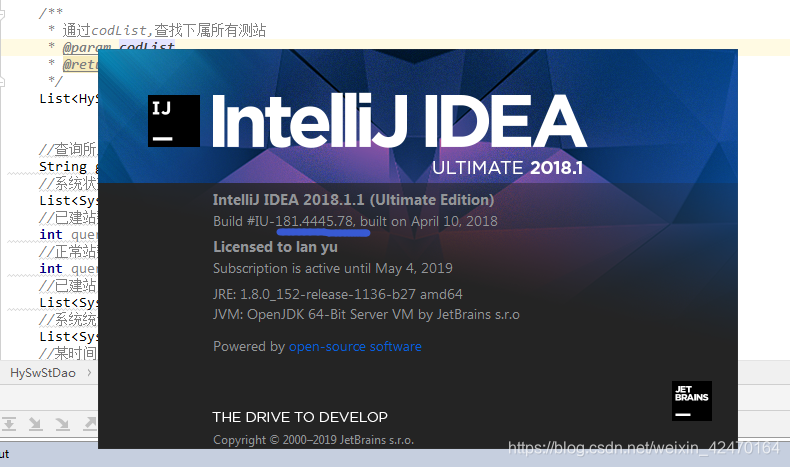Click 'ULTIMATE 2018.1' banner text
This screenshot has height=467, width=790.
pyautogui.click(x=507, y=168)
